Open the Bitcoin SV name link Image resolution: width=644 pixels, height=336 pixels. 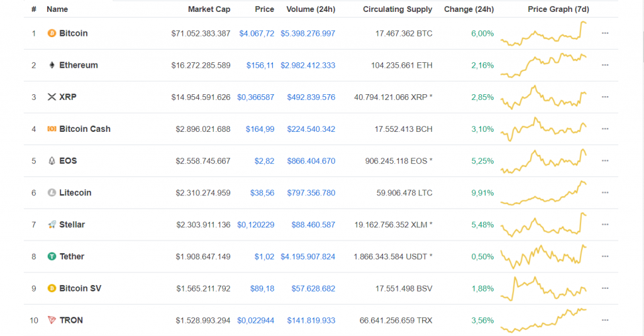click(80, 288)
